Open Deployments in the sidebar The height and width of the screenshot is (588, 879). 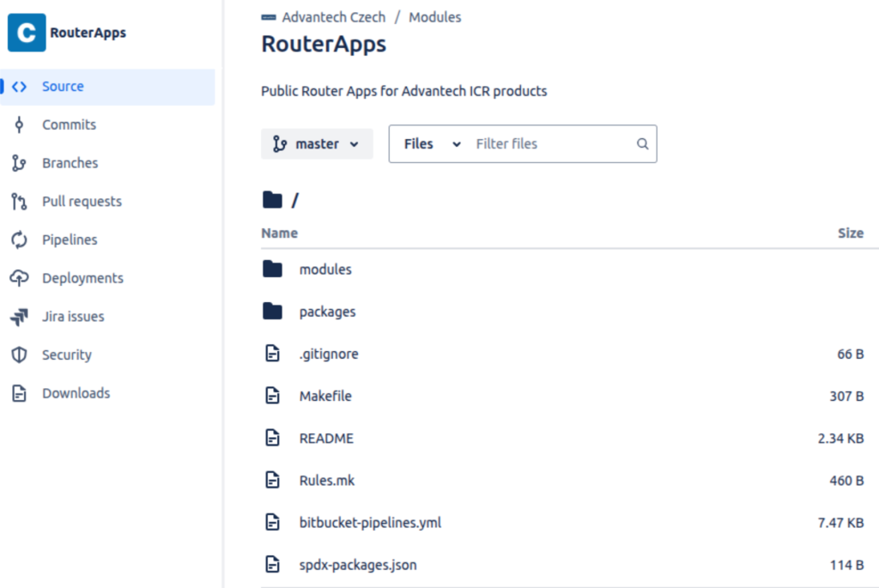[x=82, y=278]
